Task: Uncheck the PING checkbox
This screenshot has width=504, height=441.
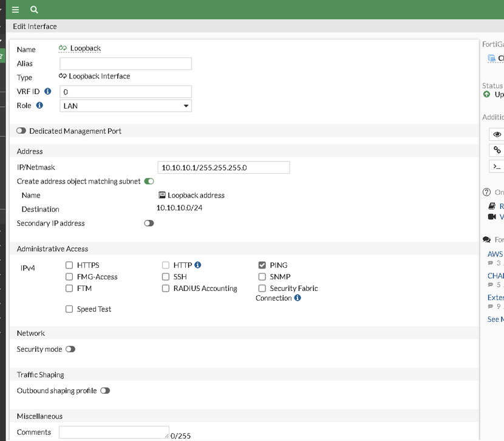Action: 262,265
